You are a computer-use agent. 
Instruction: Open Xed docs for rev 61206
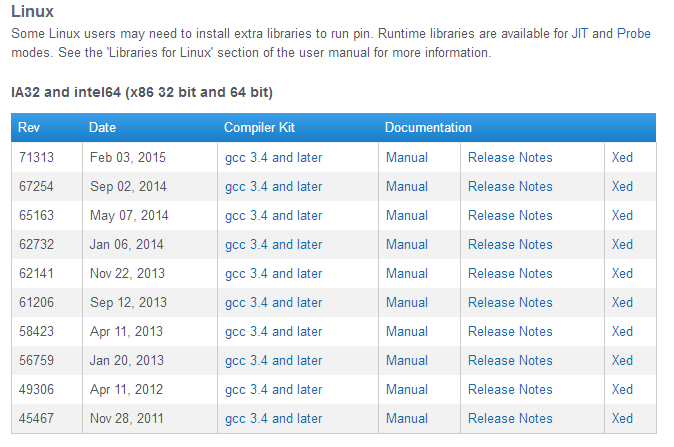622,303
